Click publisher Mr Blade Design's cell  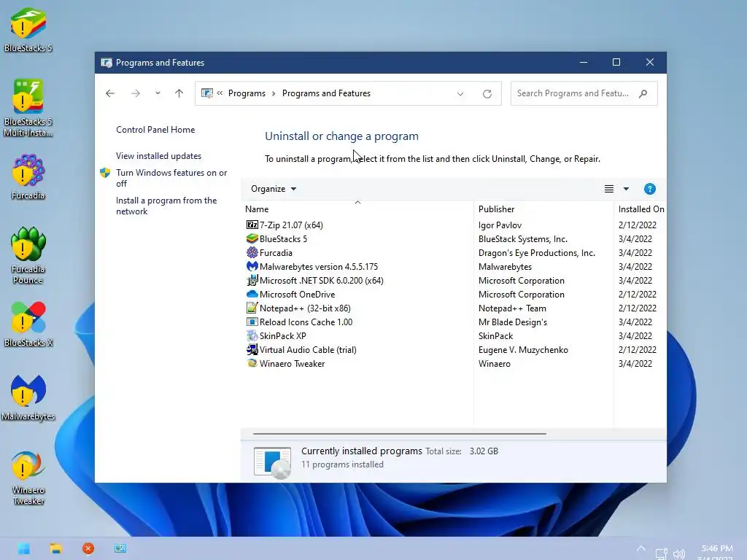pos(513,322)
